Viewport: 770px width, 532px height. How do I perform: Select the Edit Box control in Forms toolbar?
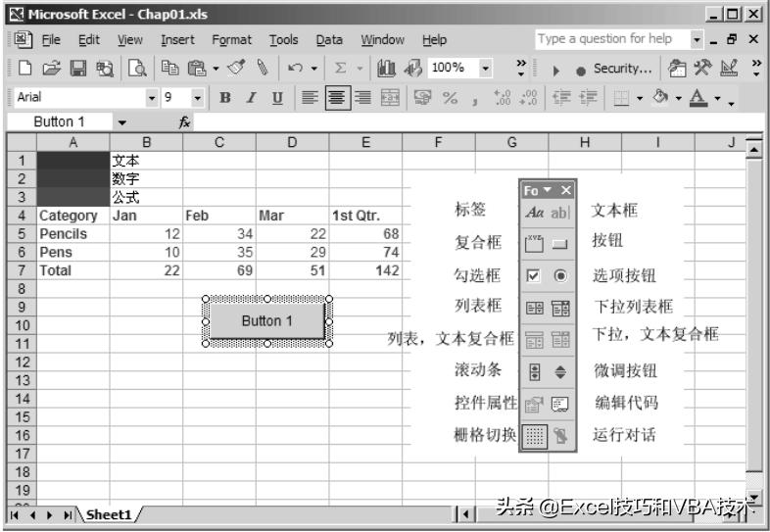(560, 213)
